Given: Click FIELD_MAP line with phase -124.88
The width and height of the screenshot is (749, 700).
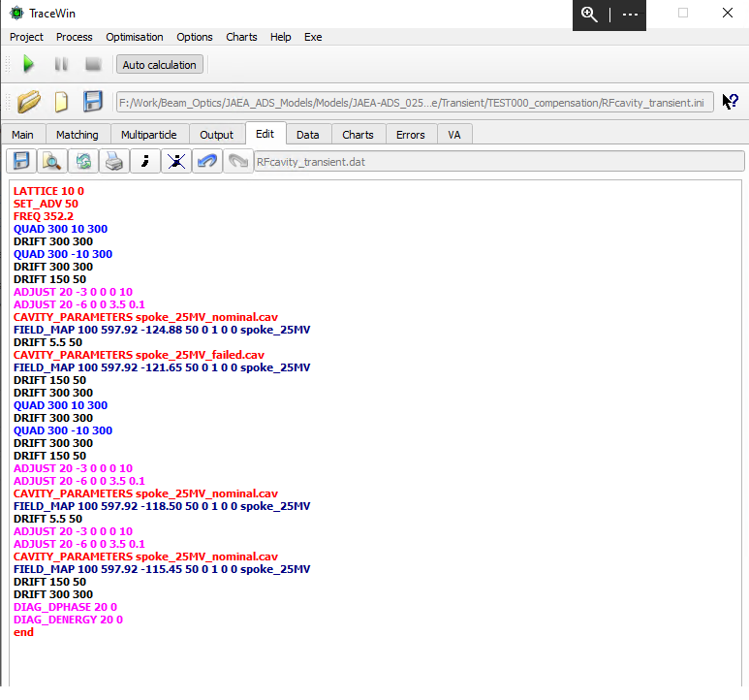Looking at the screenshot, I should tap(162, 330).
